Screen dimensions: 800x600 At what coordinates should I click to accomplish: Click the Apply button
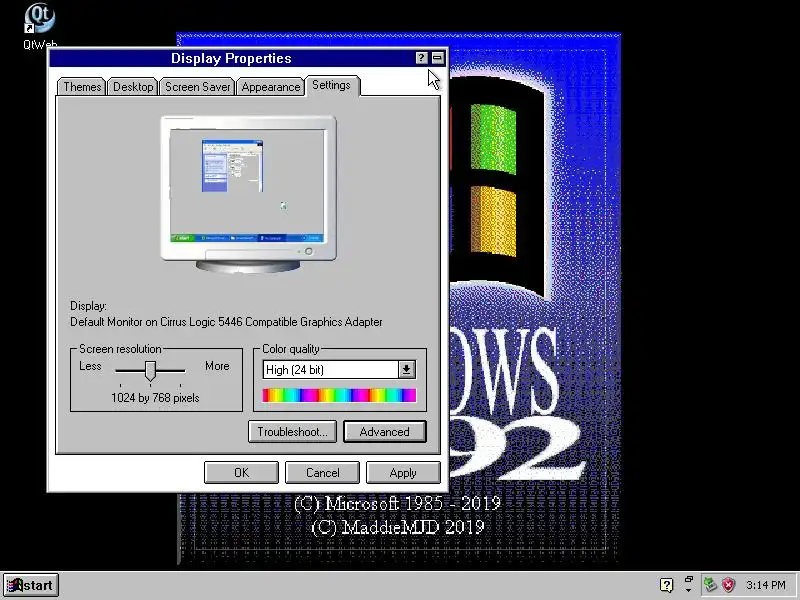(x=403, y=472)
